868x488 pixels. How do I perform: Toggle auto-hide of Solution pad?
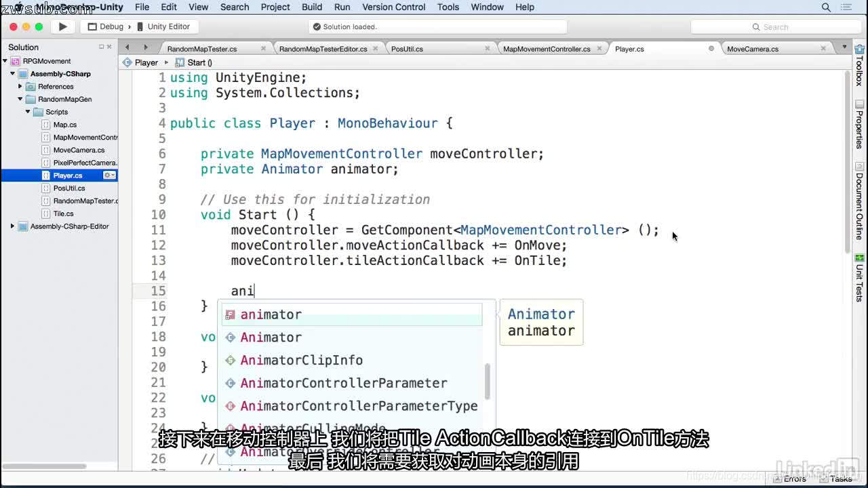pyautogui.click(x=102, y=47)
